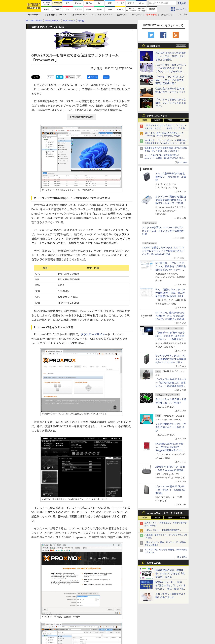Open the Proxmox VE console screenshot at article top
This screenshot has width=215, height=644.
pos(81,157)
